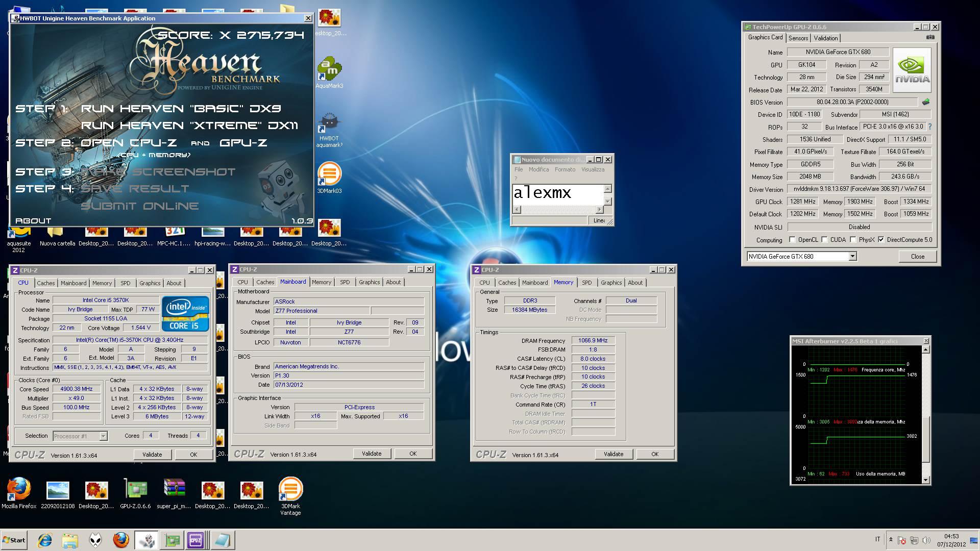Click the NVIDIA logo in GPU-Z
The height and width of the screenshot is (551, 980).
point(912,70)
